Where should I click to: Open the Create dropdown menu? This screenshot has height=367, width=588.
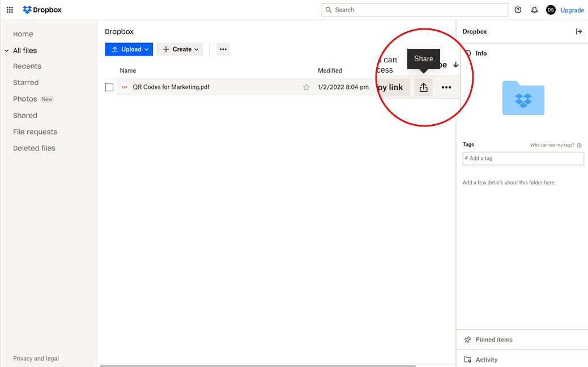click(180, 49)
